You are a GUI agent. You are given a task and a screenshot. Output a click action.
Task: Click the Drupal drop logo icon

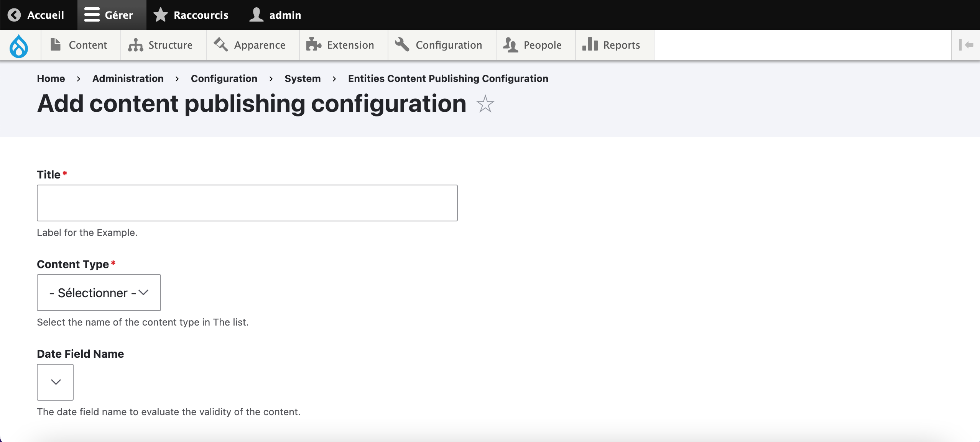[19, 45]
